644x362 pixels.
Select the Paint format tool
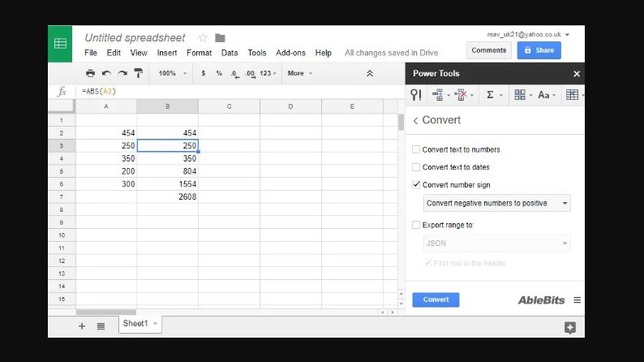pos(139,73)
